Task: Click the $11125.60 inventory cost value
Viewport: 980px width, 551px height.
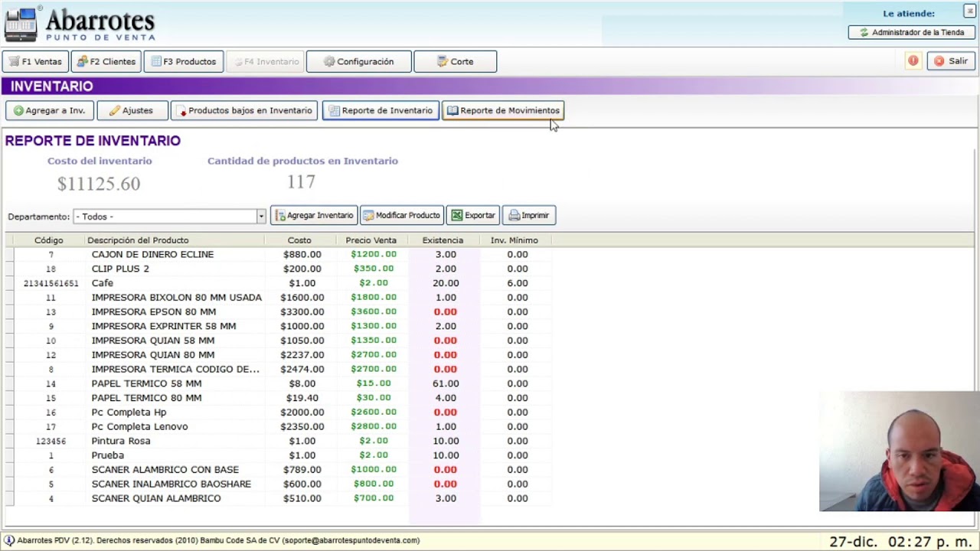Action: 99,184
